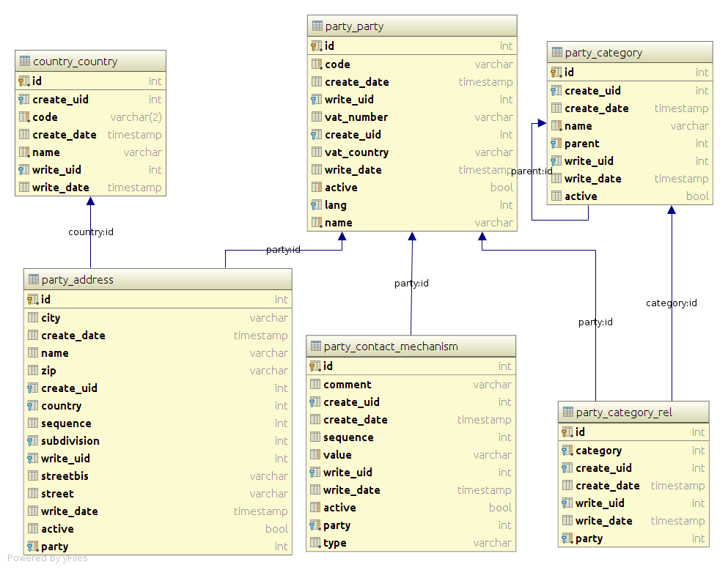
Task: Select the streetbis column row
Action: [x=158, y=475]
